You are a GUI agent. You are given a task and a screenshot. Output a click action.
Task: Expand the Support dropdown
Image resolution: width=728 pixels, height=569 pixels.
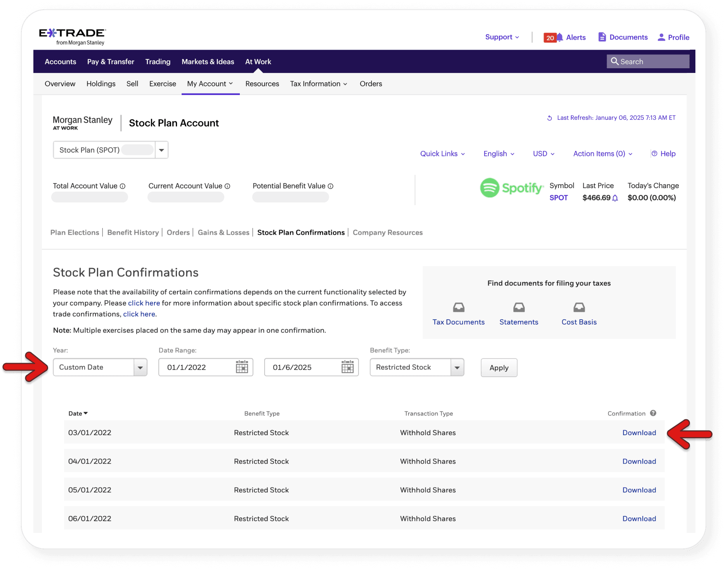coord(502,37)
